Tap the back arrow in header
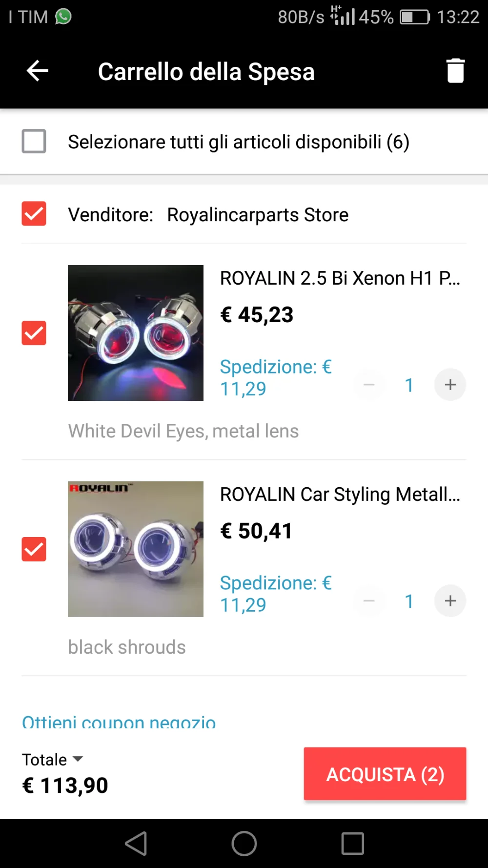488x868 pixels. (x=37, y=71)
